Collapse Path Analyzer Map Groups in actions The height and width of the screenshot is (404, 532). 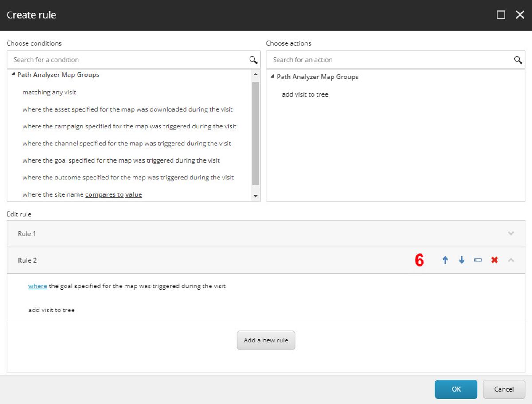[272, 76]
